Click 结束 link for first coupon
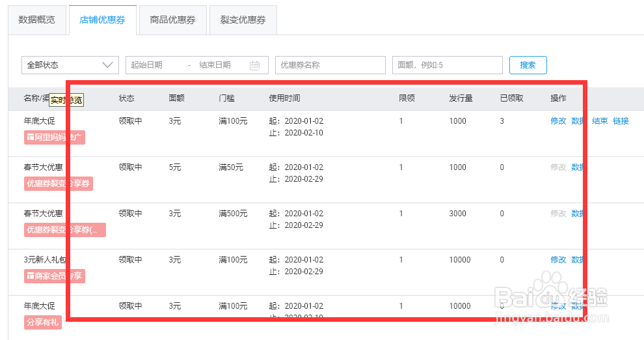Image resolution: width=644 pixels, height=340 pixels. (600, 121)
